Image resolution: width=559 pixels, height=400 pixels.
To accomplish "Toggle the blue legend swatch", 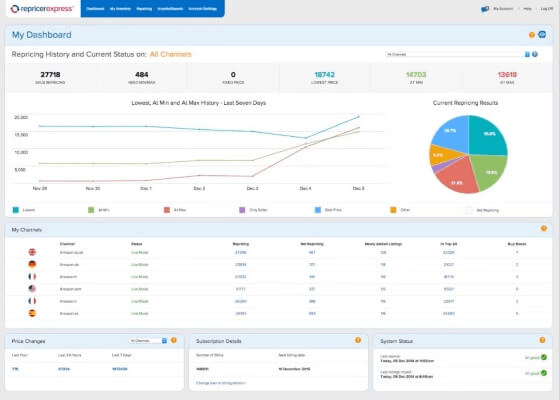I will 318,210.
